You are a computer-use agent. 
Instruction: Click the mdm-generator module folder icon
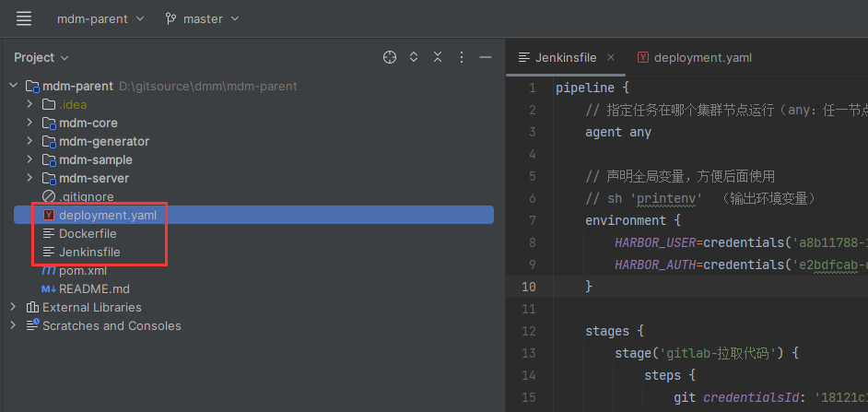point(49,141)
